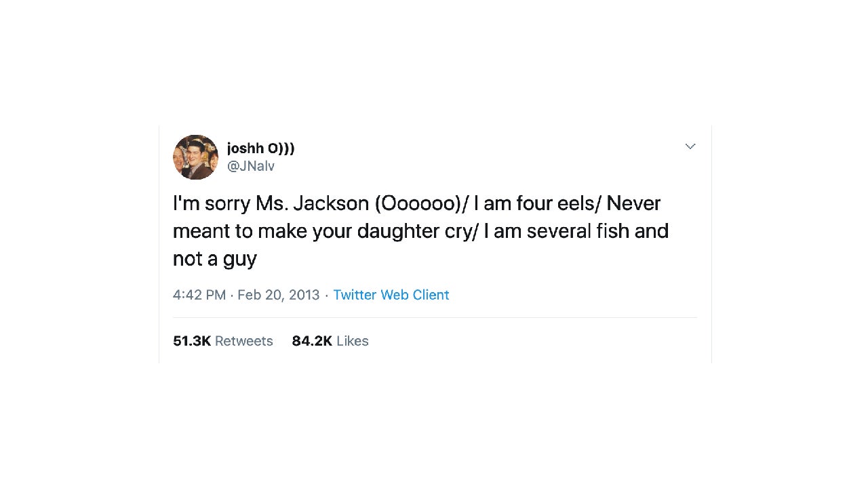
Task: Click the word "Never" in the tweet
Action: click(633, 203)
